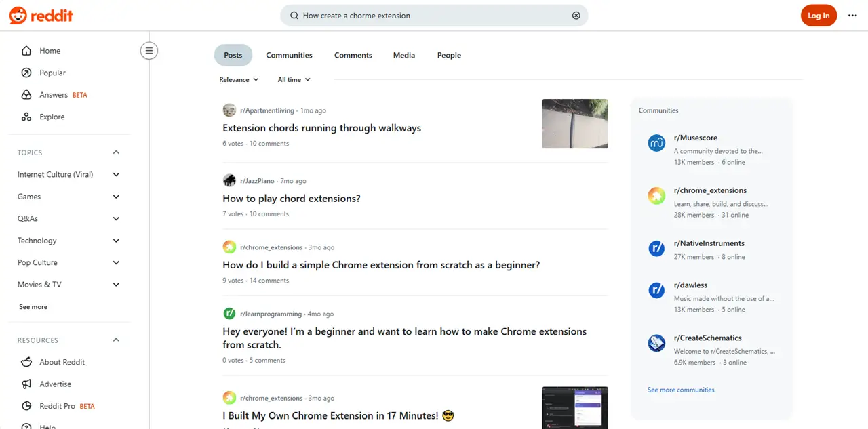Expand the Movies & TV topic
This screenshot has height=429, width=868.
pyautogui.click(x=116, y=285)
